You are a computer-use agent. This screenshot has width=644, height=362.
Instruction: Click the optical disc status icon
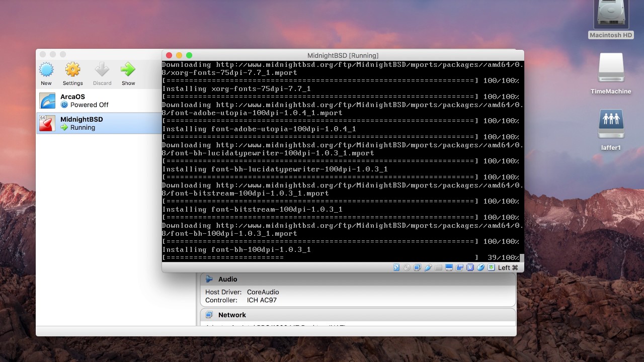[407, 267]
